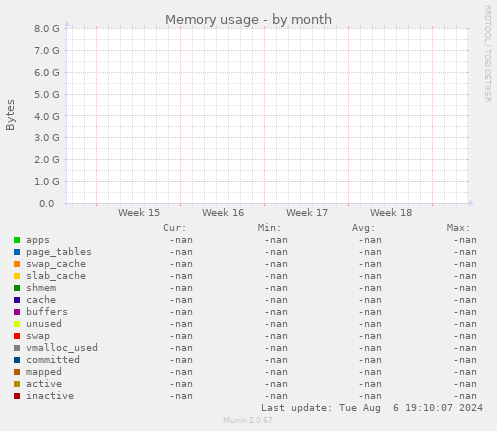The width and height of the screenshot is (497, 431).
Task: Click the Min value for cache
Action: tap(276, 300)
